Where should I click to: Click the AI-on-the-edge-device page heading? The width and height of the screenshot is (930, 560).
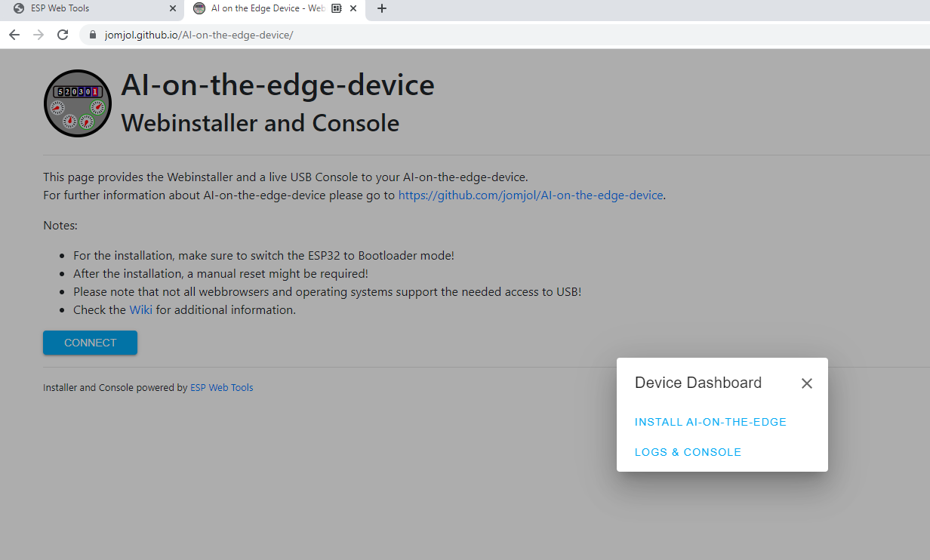pos(278,85)
